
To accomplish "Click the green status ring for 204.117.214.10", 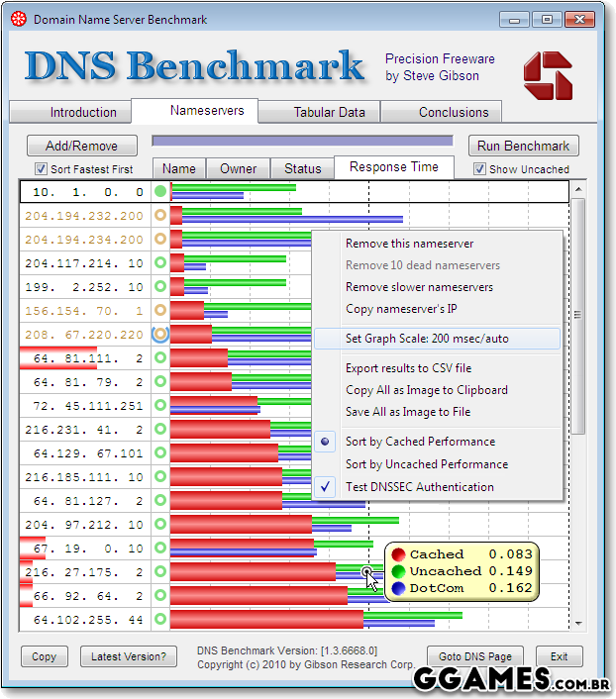I will pos(160,263).
